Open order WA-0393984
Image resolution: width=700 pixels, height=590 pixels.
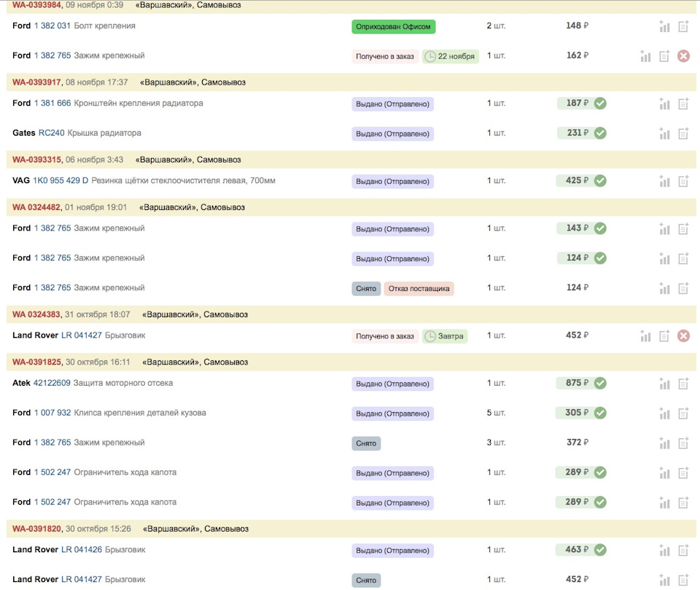coord(36,5)
